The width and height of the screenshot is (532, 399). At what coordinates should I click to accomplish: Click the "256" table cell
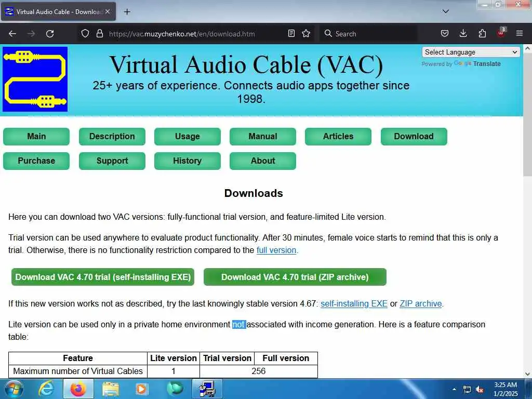[259, 371]
